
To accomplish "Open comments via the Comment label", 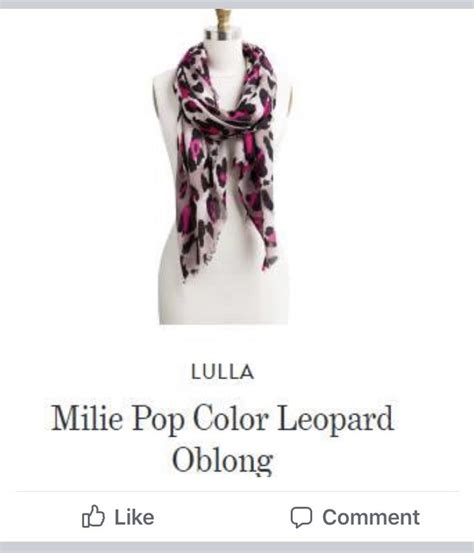I will pos(371,517).
